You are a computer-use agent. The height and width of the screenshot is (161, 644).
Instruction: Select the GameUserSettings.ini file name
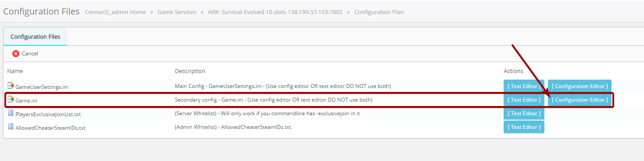42,87
